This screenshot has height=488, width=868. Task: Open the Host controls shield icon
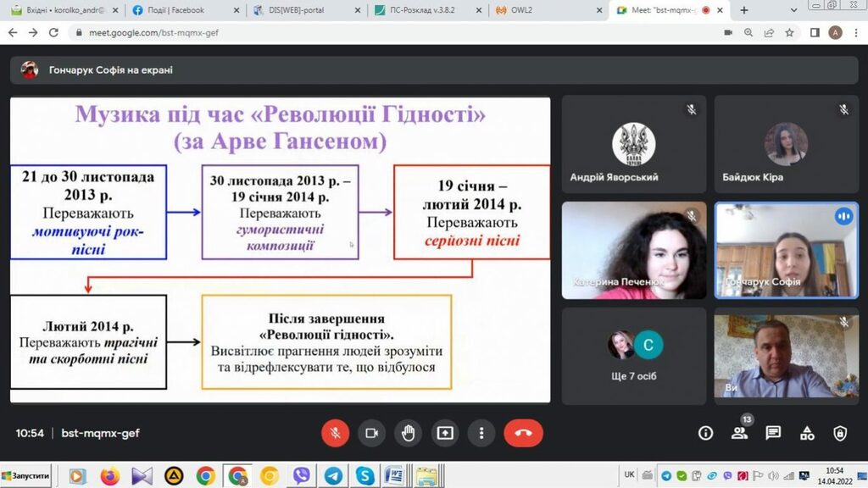tap(839, 433)
